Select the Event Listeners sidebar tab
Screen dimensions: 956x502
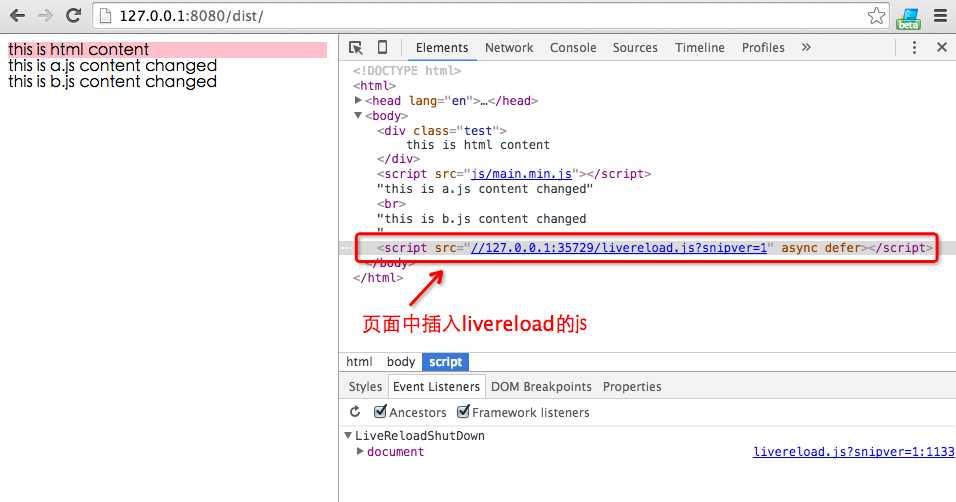(x=437, y=387)
